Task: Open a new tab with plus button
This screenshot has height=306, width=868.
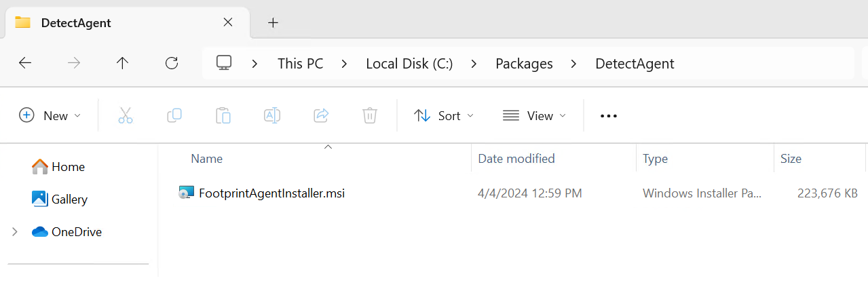Action: tap(273, 22)
